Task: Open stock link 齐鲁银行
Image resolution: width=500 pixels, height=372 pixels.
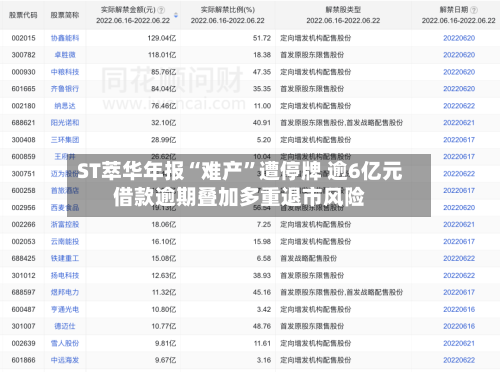Action: point(65,89)
